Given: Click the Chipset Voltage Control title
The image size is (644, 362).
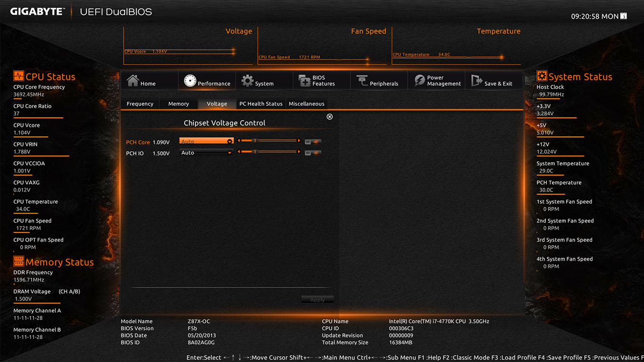Looking at the screenshot, I should pyautogui.click(x=225, y=123).
